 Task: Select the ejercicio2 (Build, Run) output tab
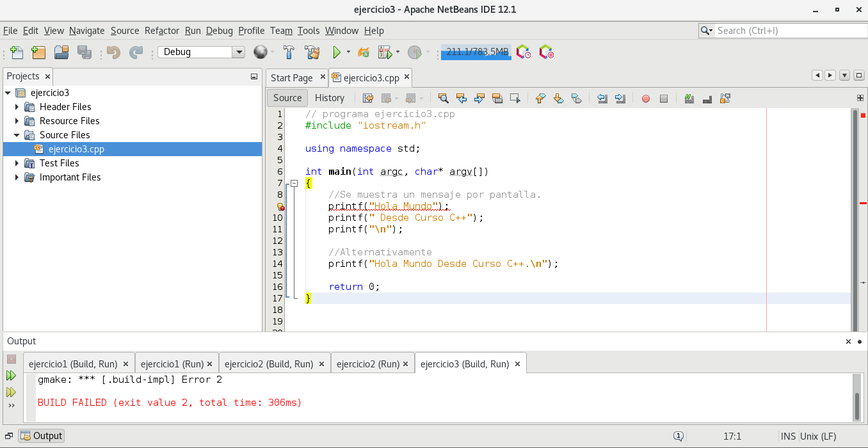[x=269, y=364]
